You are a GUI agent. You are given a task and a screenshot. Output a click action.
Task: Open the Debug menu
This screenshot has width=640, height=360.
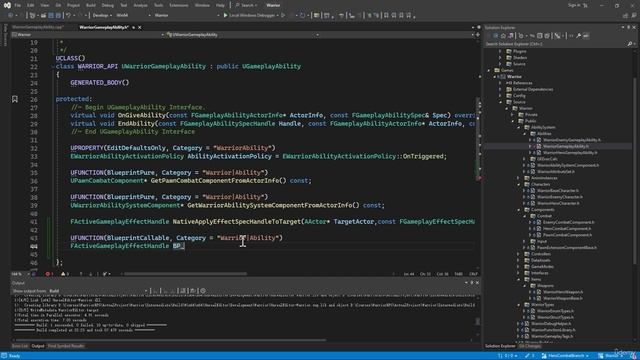click(107, 5)
